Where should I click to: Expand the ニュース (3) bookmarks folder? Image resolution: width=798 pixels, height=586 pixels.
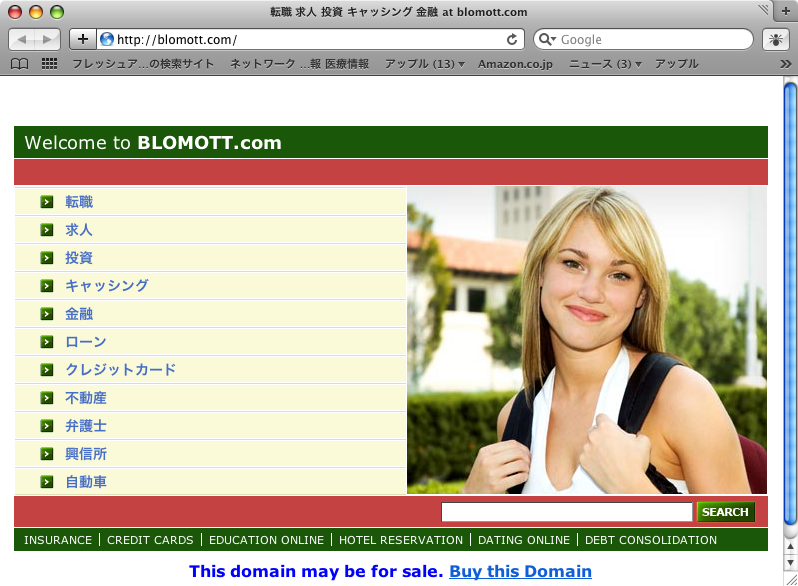coord(605,64)
